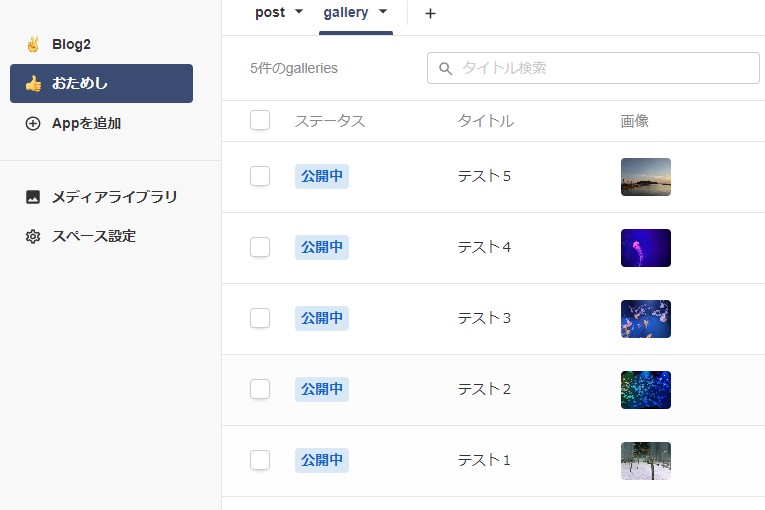Open the テスト4 entry title

484,247
